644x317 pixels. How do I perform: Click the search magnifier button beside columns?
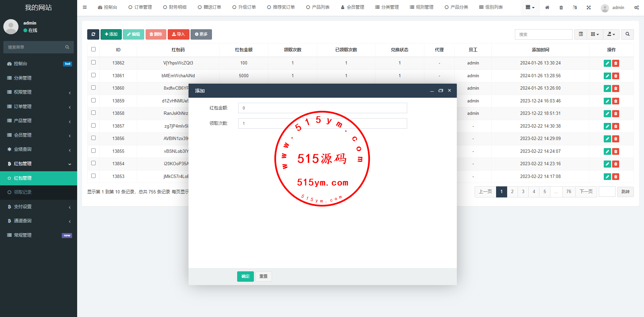point(627,34)
